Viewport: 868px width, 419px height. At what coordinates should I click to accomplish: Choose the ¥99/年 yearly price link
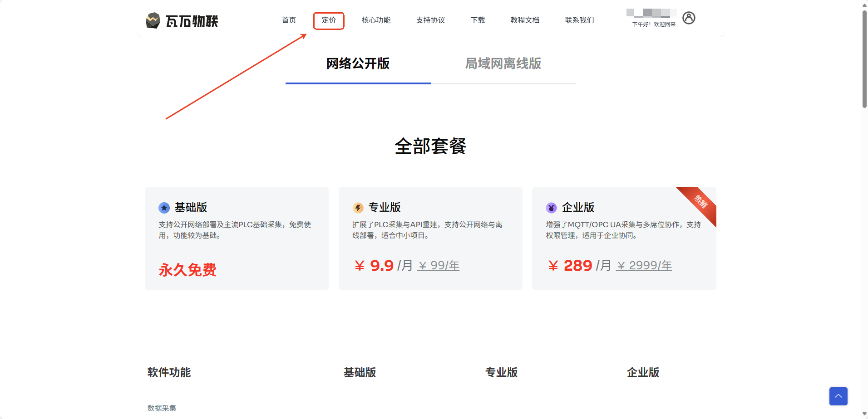tap(439, 266)
